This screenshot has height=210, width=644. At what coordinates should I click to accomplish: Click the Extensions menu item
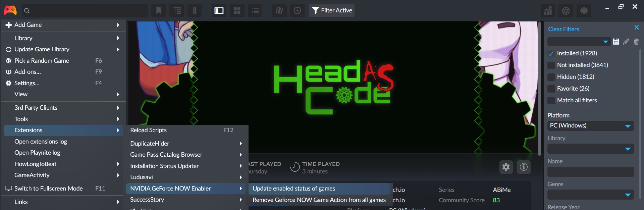(63, 130)
